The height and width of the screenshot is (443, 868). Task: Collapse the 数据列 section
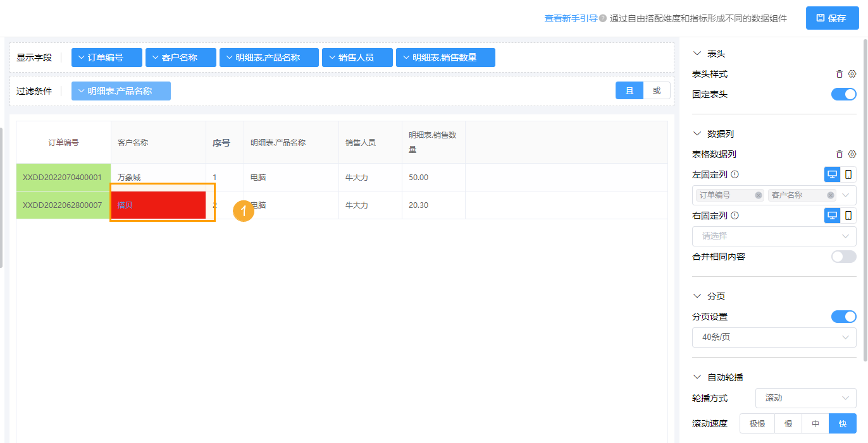(697, 133)
